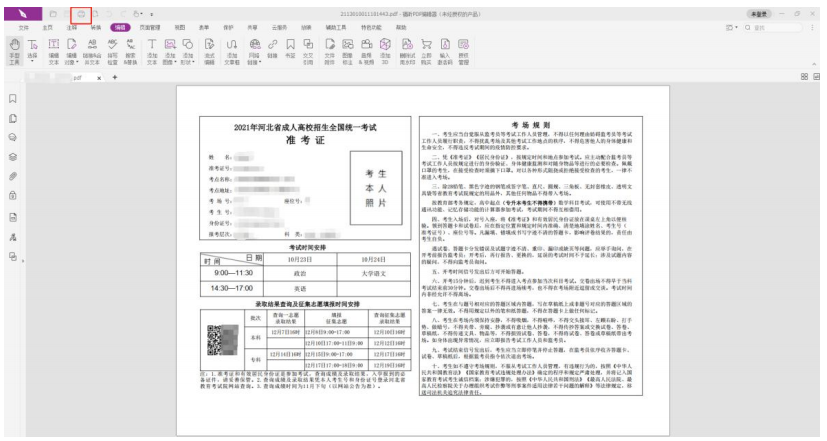
Task: Click the Add Article Box tool
Action: coord(232,52)
